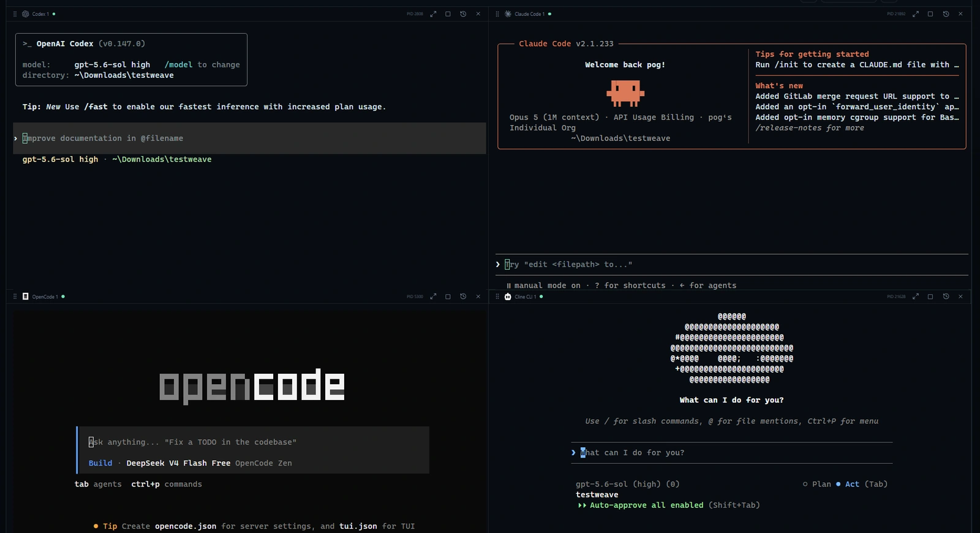Click '← for agents' in Claude Code footer
The height and width of the screenshot is (533, 980).
(708, 285)
